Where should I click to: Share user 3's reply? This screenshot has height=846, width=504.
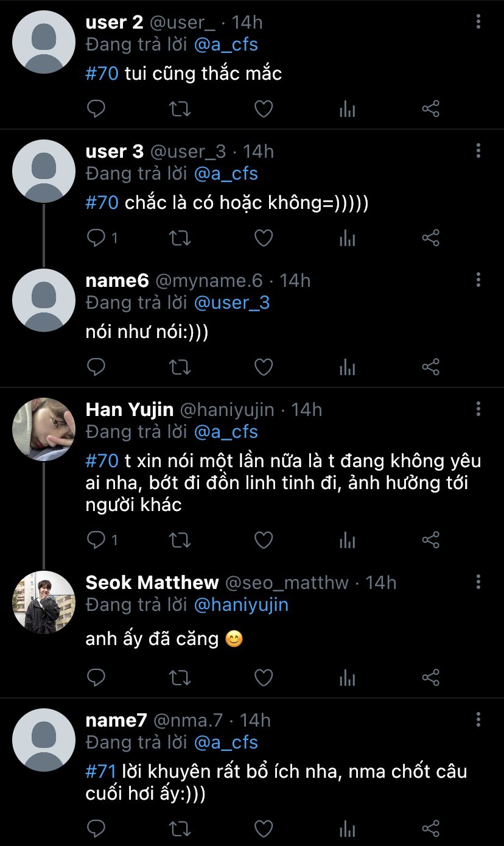point(430,238)
